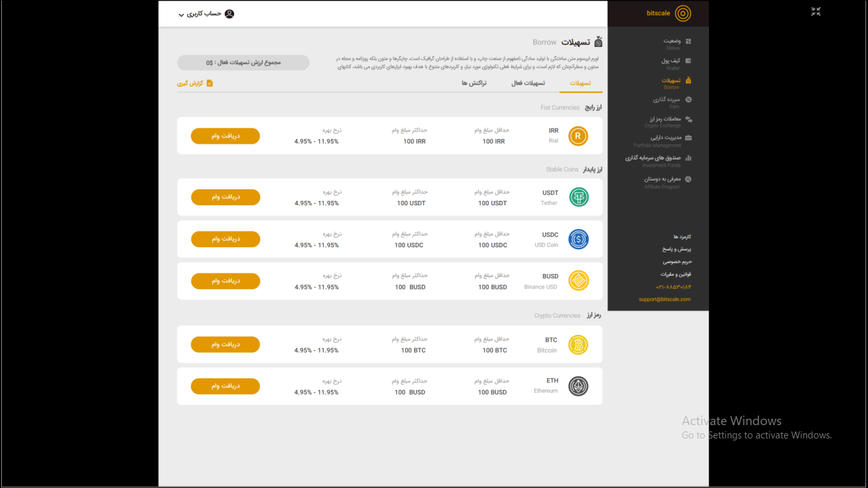This screenshot has width=868, height=488.
Task: Click the Bitcoin coin icon
Action: tap(578, 344)
